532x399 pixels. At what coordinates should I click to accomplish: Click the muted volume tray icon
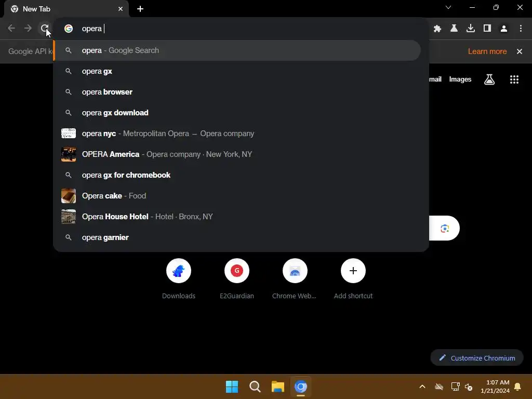coord(469,387)
